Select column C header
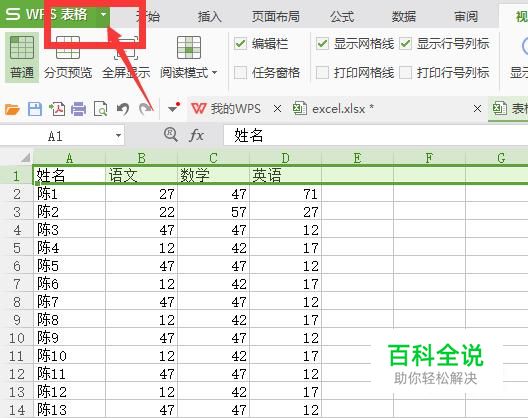 [x=213, y=158]
